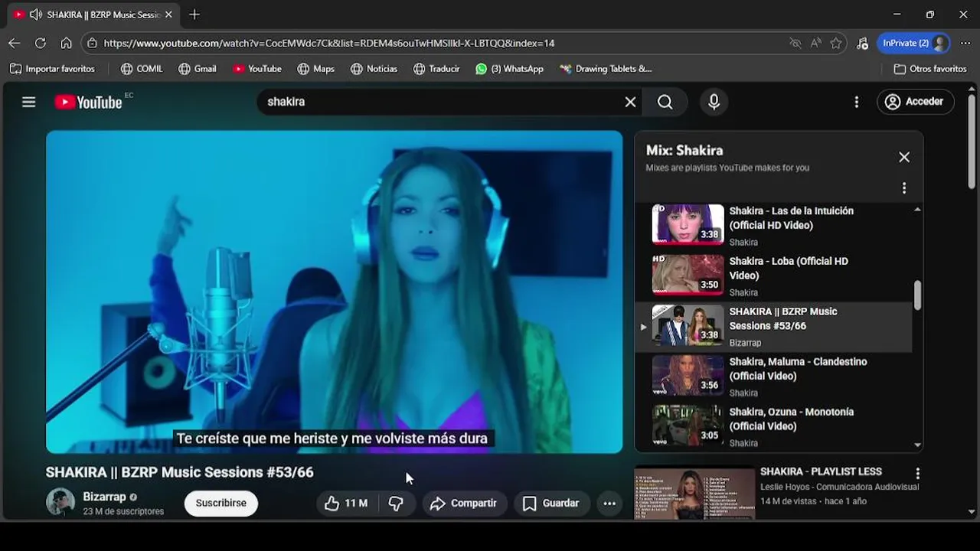Image resolution: width=980 pixels, height=551 pixels.
Task: Open the Mix playlist options menu
Action: 904,188
